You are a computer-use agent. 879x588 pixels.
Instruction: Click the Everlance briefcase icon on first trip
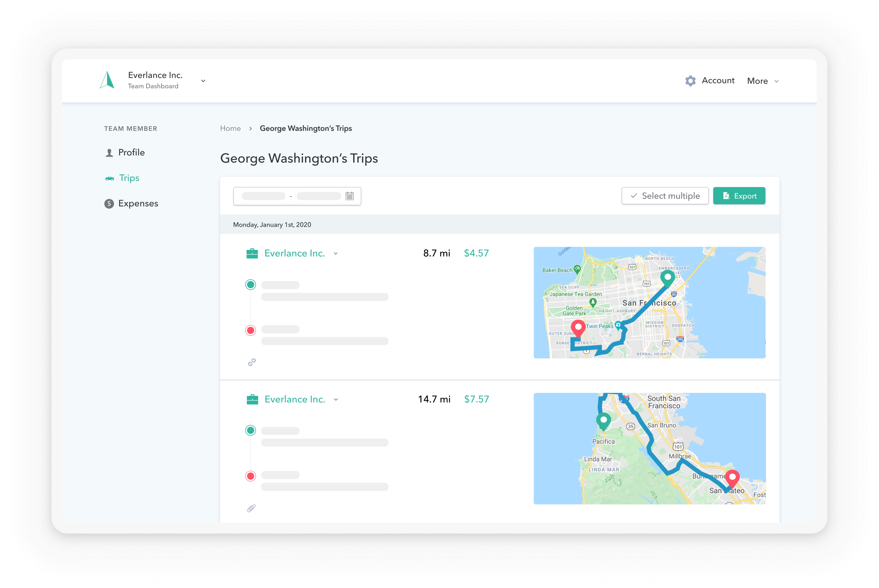tap(252, 253)
